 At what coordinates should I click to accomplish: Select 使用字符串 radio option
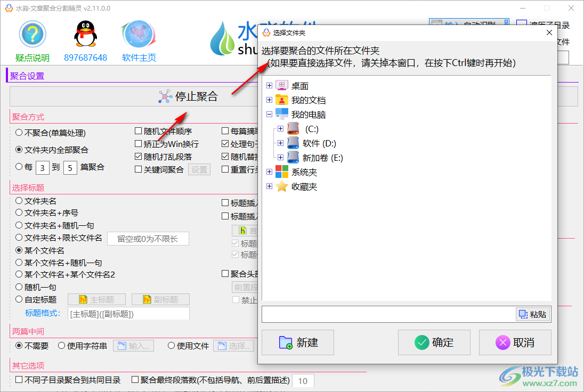pos(82,346)
